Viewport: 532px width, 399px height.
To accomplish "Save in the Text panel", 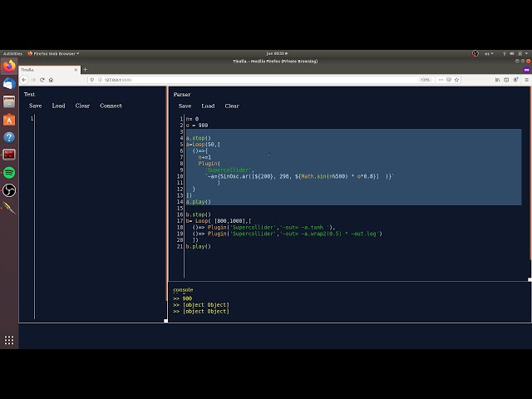I will click(x=35, y=106).
